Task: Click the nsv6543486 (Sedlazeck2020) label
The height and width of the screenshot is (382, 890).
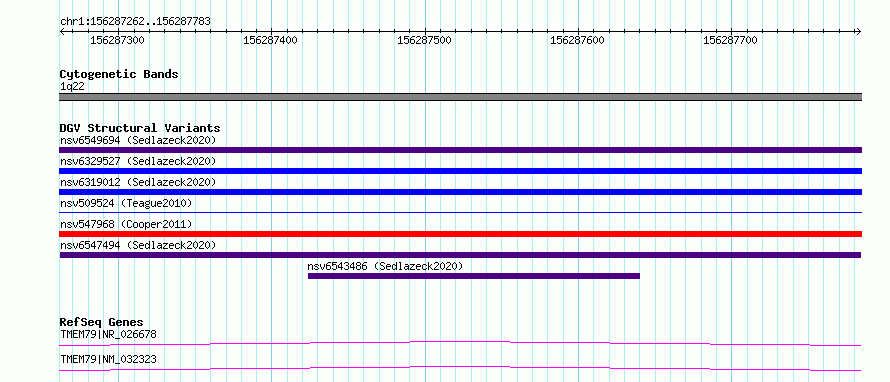Action: pos(385,266)
